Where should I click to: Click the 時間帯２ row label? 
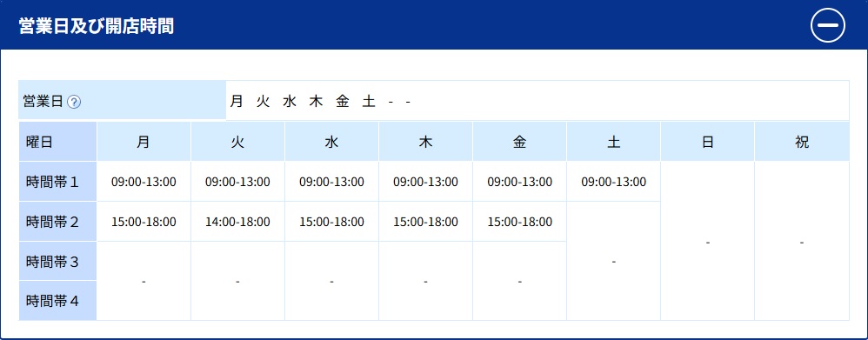pos(57,222)
